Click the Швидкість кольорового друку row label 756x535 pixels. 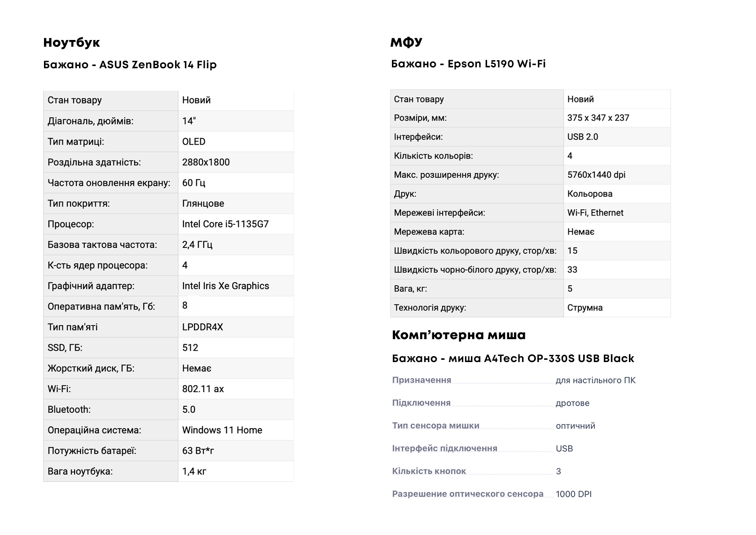click(x=475, y=251)
